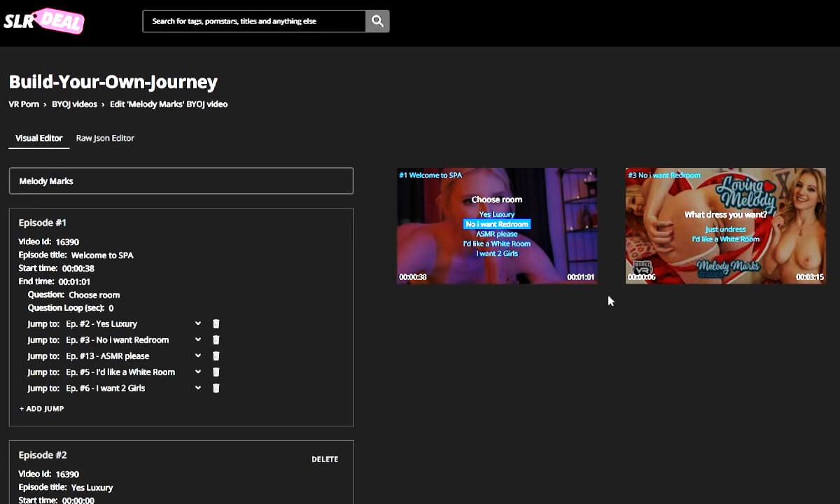Choose highlighted 'No i want Redroom' option
Screen dimensions: 840x504
(497, 224)
